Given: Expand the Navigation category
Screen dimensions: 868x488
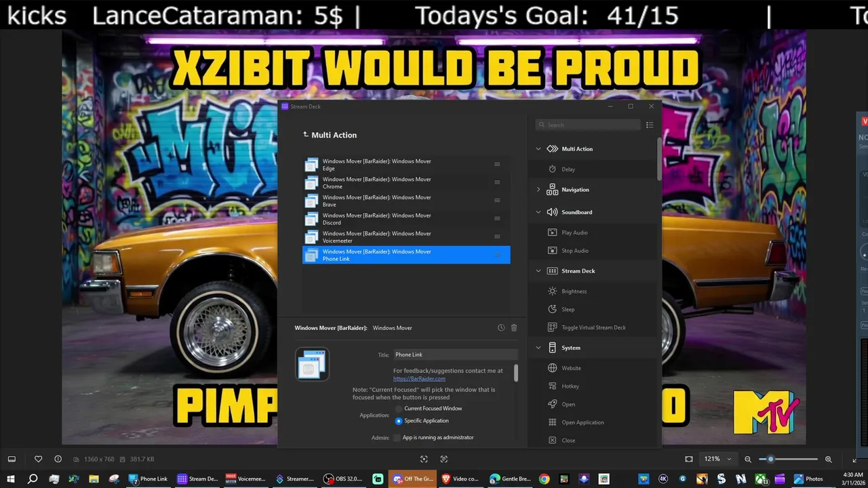Looking at the screenshot, I should (x=538, y=190).
